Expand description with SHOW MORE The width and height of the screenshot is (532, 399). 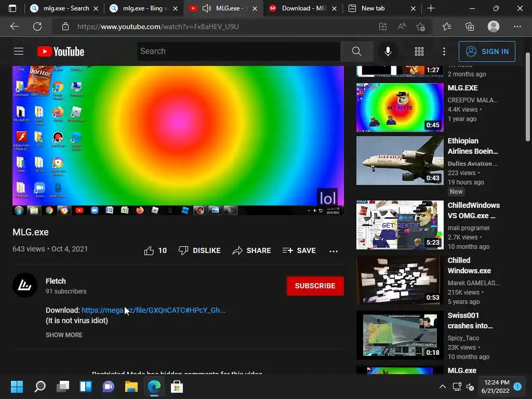pos(64,335)
